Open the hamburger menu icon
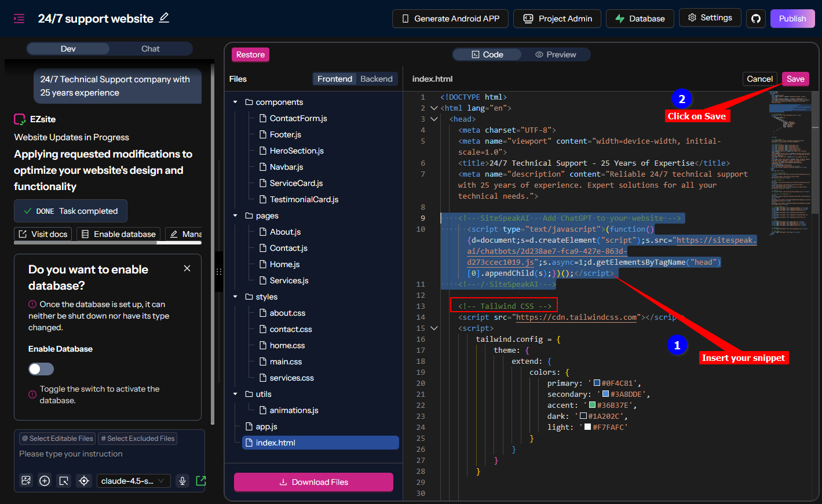Image resolution: width=822 pixels, height=504 pixels. tap(19, 19)
